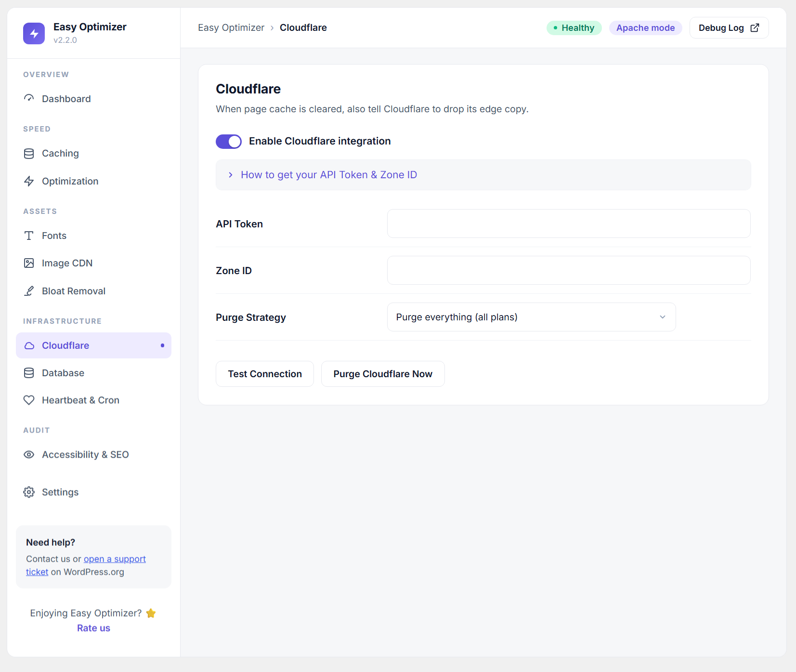The width and height of the screenshot is (796, 672).
Task: Select Bloat Removal in the sidebar
Action: [x=93, y=291]
